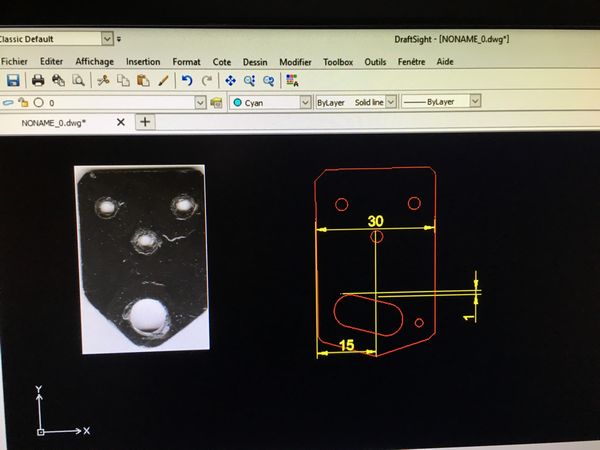600x450 pixels.
Task: Click the Paste clipboard icon
Action: click(x=143, y=81)
